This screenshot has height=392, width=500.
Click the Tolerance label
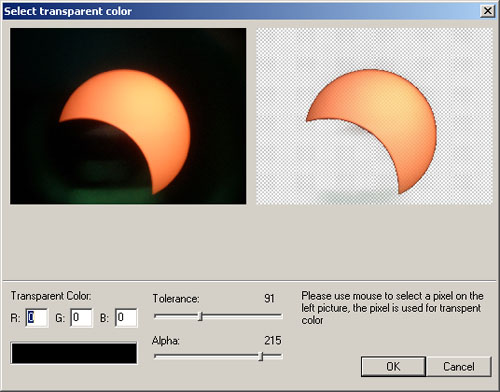pos(176,298)
